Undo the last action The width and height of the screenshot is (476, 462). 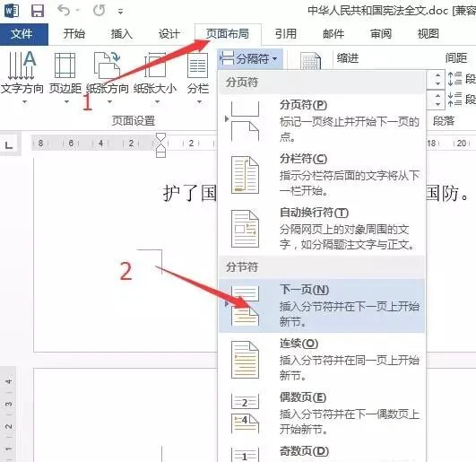point(64,11)
